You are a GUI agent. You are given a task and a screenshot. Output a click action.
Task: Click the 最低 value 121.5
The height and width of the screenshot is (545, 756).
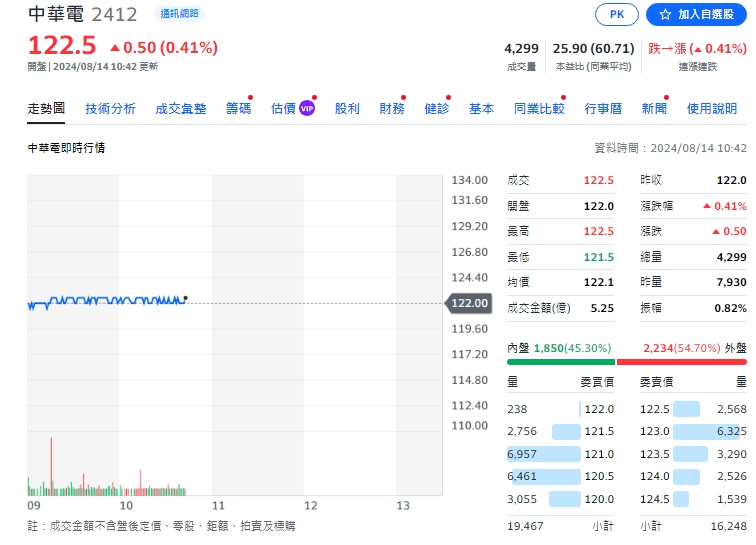coord(598,257)
